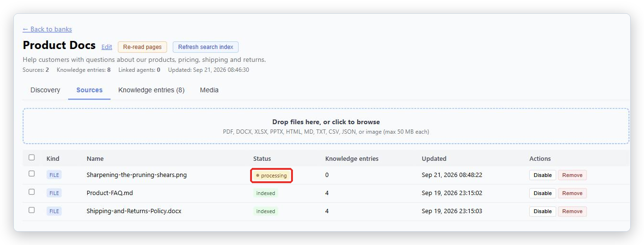Click the Kind column header
The image size is (644, 245).
click(53, 158)
